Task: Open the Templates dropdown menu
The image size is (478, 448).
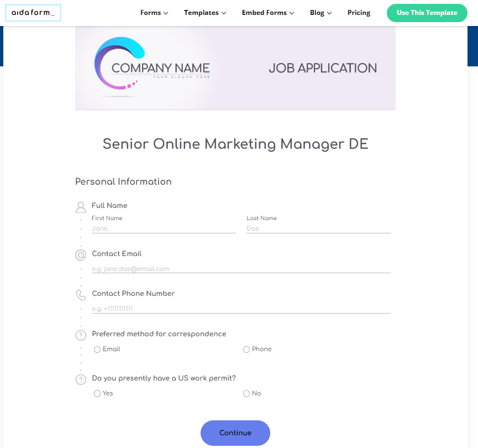Action: [x=205, y=13]
